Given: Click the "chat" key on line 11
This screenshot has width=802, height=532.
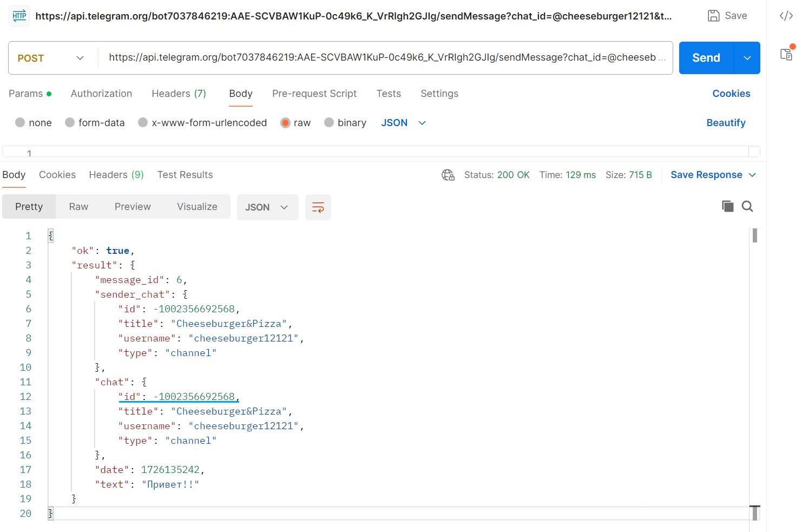Looking at the screenshot, I should click(112, 382).
